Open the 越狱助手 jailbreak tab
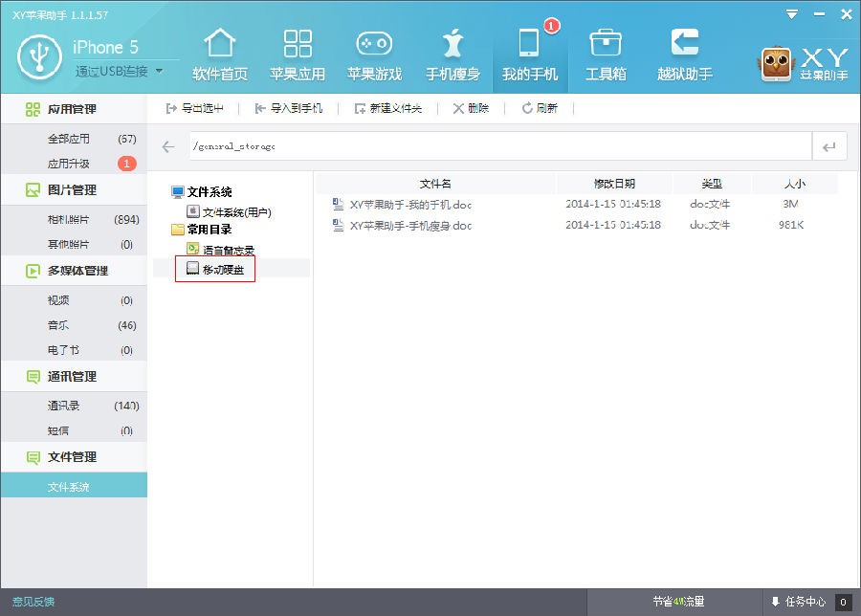 click(x=685, y=55)
